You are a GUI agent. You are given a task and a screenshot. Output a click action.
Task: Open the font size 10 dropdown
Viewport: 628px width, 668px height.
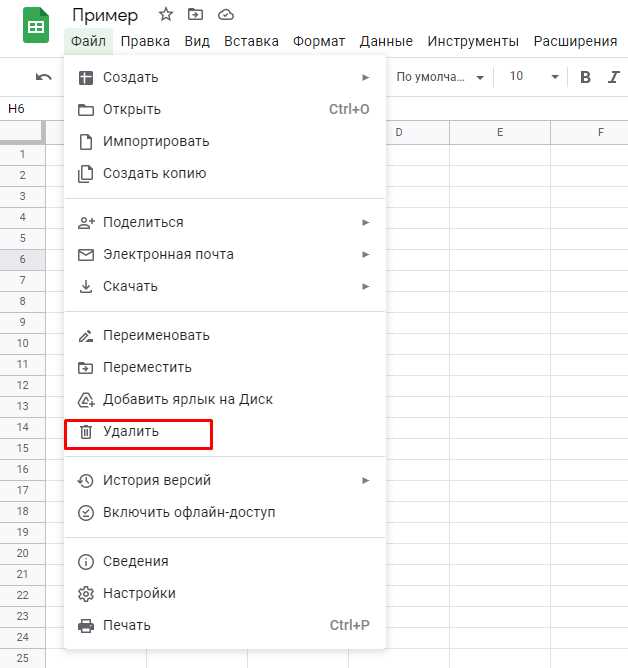pos(533,77)
